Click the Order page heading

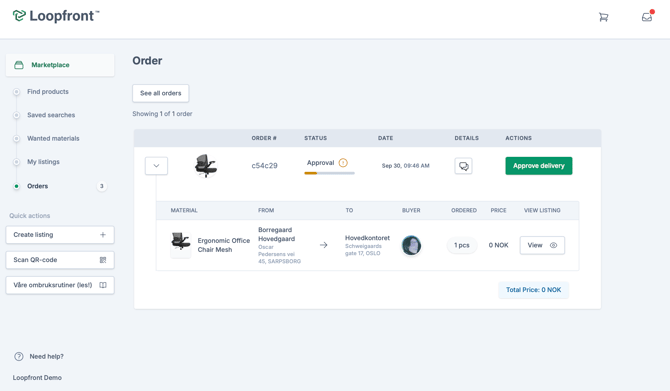(x=147, y=61)
